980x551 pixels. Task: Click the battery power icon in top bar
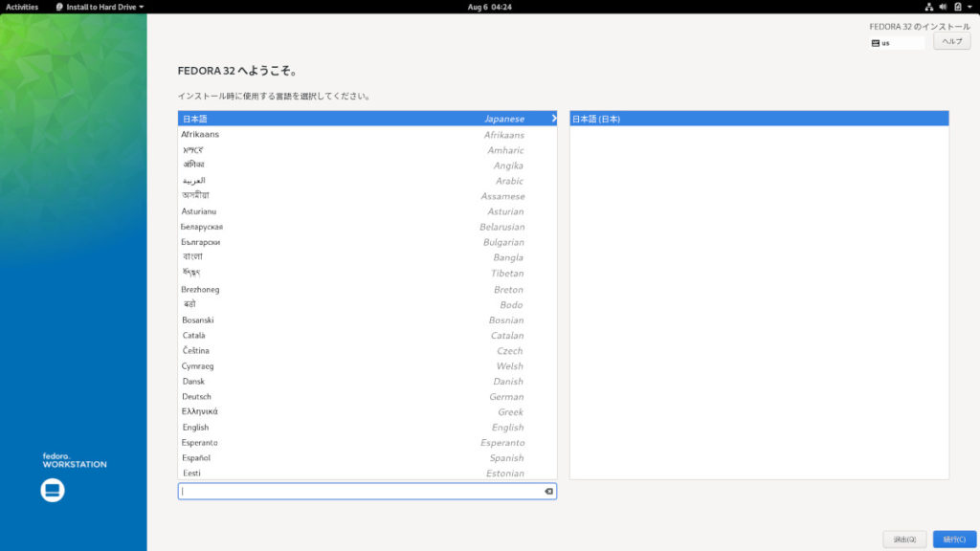(x=956, y=7)
